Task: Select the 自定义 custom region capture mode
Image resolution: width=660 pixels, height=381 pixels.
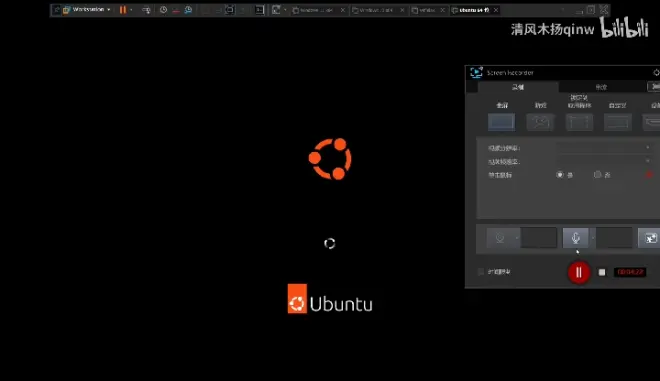Action: coord(617,122)
